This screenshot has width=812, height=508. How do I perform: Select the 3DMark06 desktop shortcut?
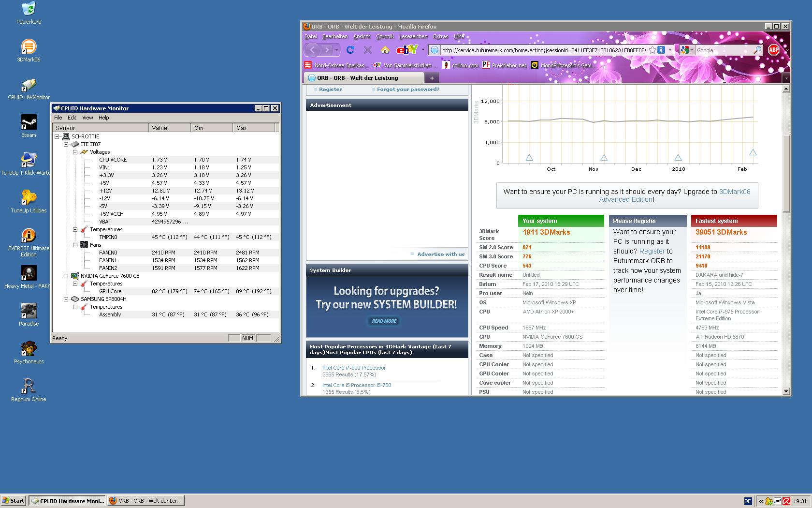pyautogui.click(x=29, y=51)
